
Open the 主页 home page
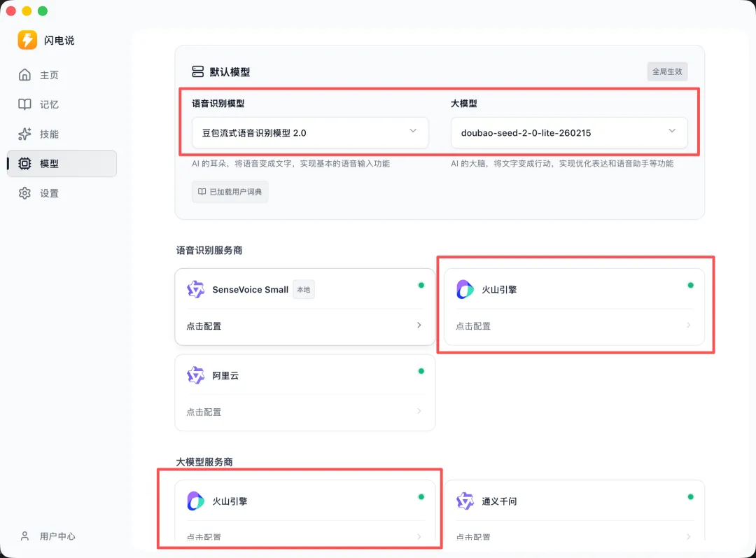click(62, 75)
